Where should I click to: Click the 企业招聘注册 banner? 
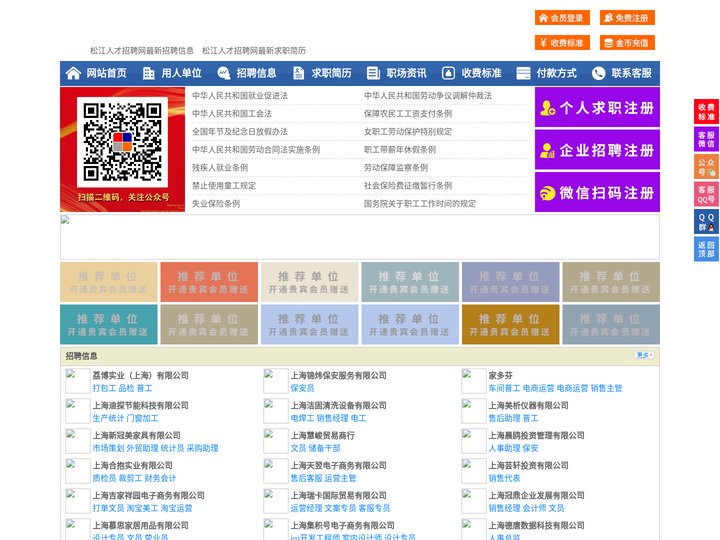point(597,150)
